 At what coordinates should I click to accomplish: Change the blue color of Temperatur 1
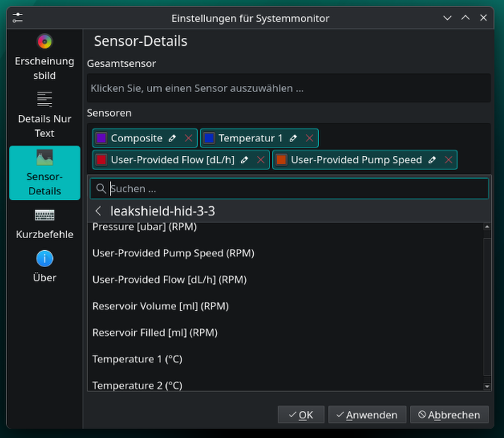tap(209, 138)
